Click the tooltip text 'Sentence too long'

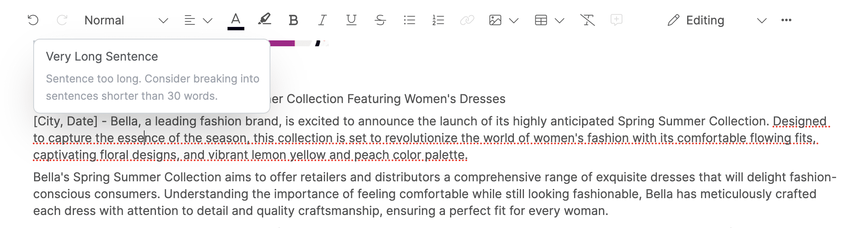93,79
